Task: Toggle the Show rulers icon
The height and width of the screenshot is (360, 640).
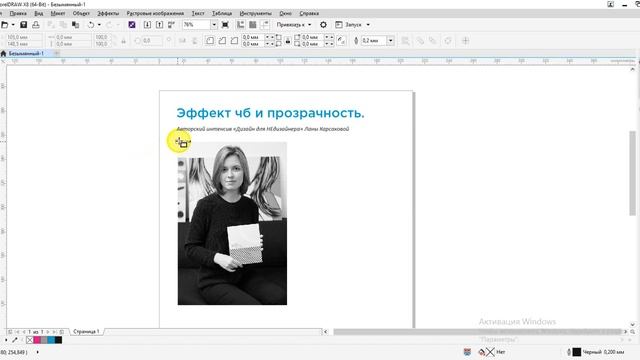Action: pyautogui.click(x=241, y=25)
